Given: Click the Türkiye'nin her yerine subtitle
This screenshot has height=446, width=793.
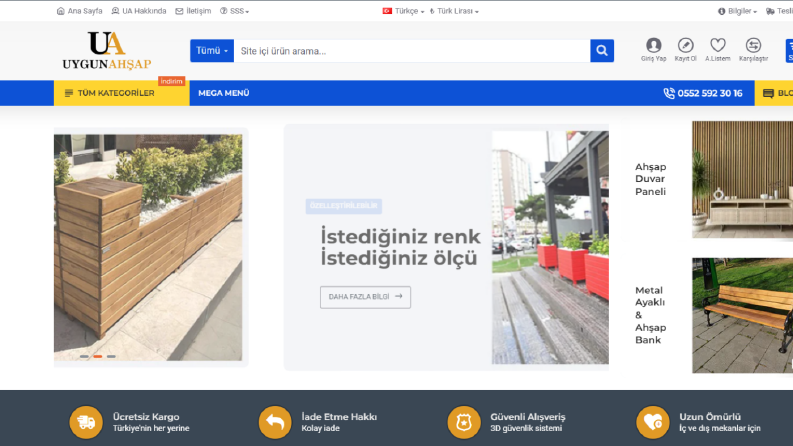Looking at the screenshot, I should pyautogui.click(x=151, y=428).
